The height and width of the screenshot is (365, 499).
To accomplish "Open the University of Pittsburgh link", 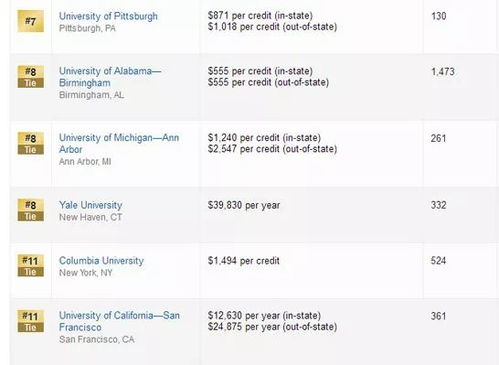I will point(108,16).
